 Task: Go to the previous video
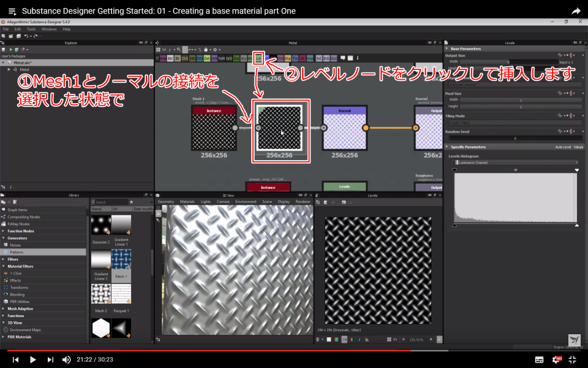tap(15, 359)
